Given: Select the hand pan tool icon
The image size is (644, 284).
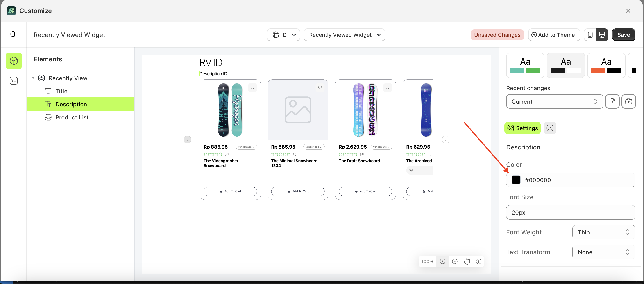Looking at the screenshot, I should click(467, 261).
